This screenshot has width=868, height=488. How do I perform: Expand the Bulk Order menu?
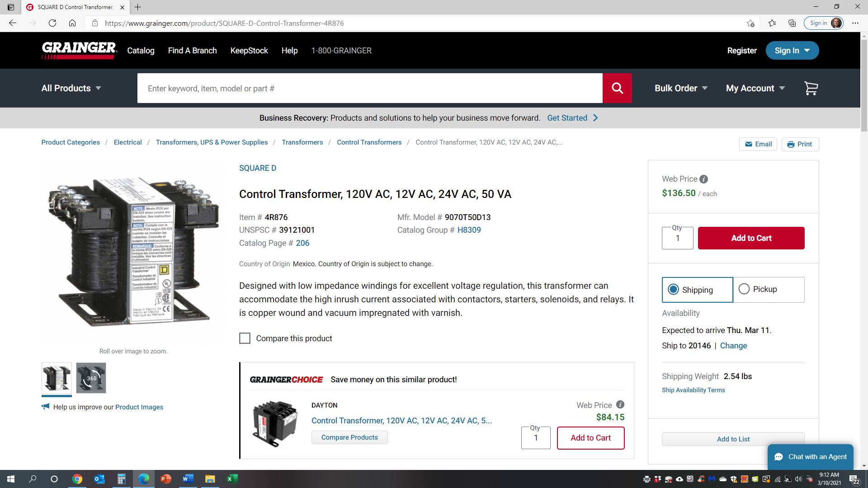681,88
